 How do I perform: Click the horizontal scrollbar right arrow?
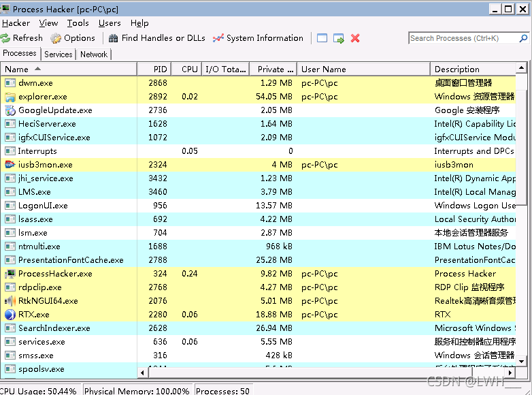(x=510, y=373)
